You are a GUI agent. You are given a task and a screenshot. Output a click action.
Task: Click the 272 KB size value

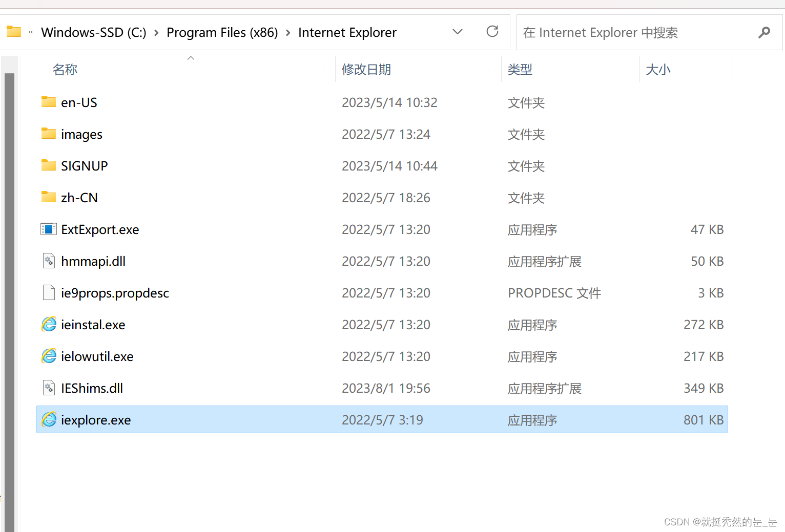pos(704,325)
